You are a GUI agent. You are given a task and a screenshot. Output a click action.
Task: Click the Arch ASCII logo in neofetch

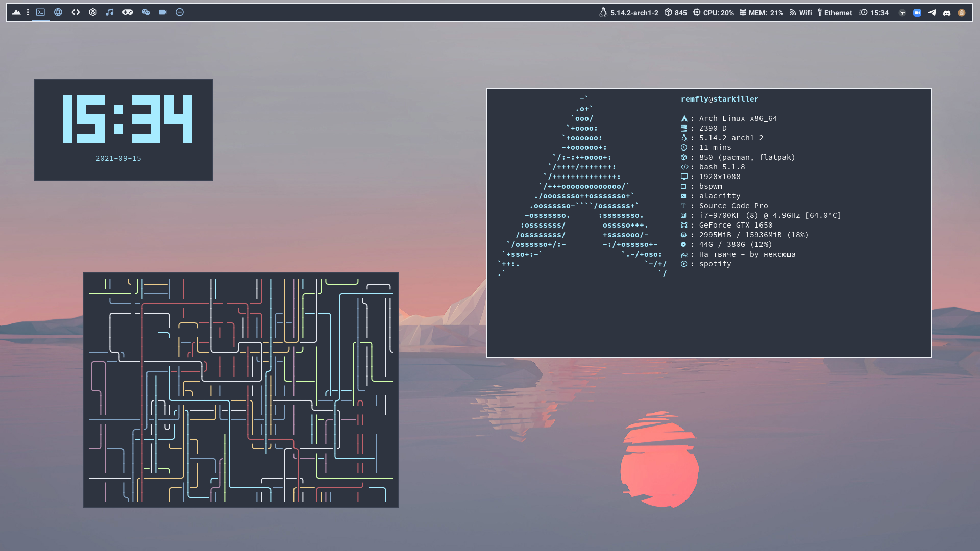point(582,186)
